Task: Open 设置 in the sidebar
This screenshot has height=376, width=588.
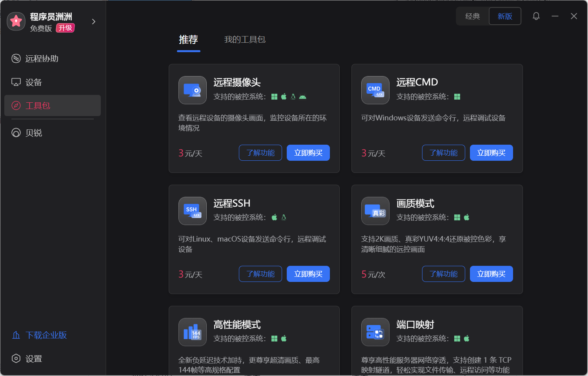Action: tap(53, 359)
